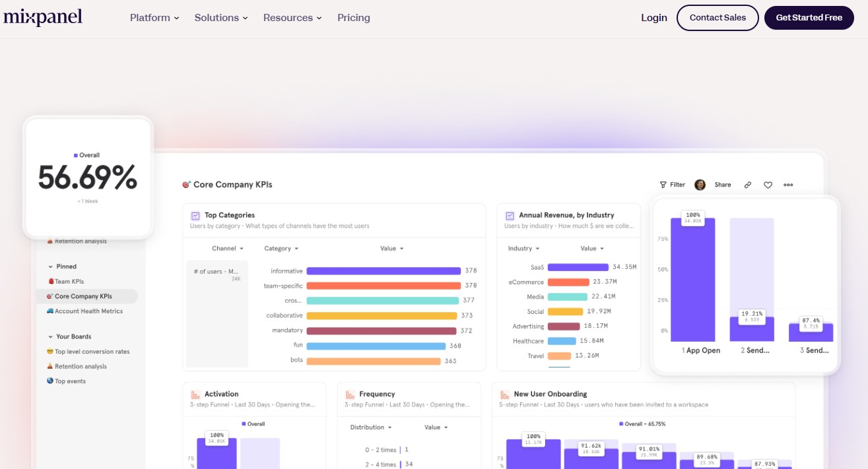The height and width of the screenshot is (469, 868).
Task: Click the Top Categories card title
Action: click(x=230, y=215)
